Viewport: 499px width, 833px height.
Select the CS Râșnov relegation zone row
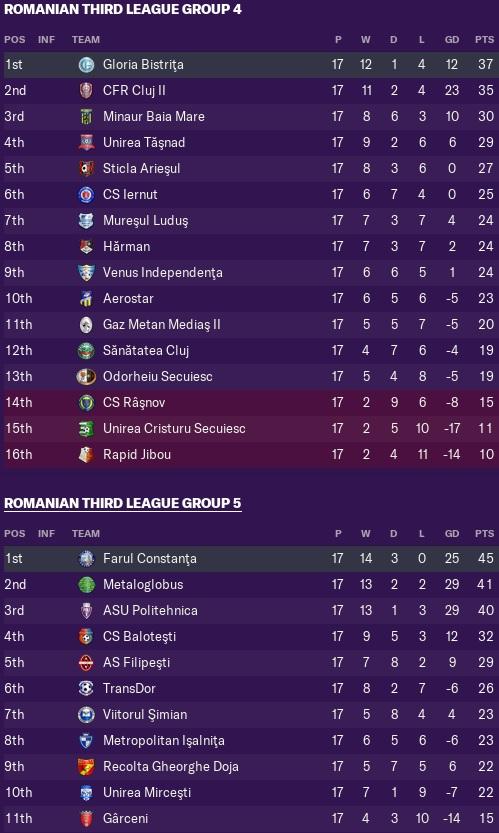pyautogui.click(x=251, y=403)
